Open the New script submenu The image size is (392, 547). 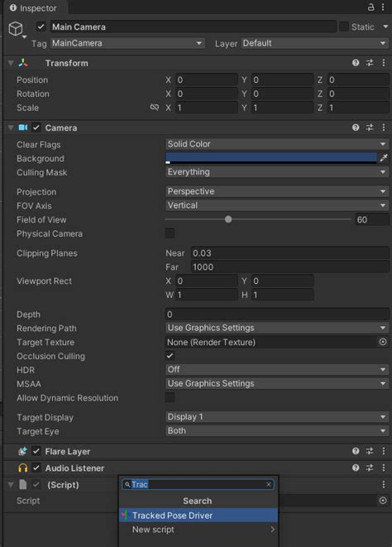coord(198,530)
